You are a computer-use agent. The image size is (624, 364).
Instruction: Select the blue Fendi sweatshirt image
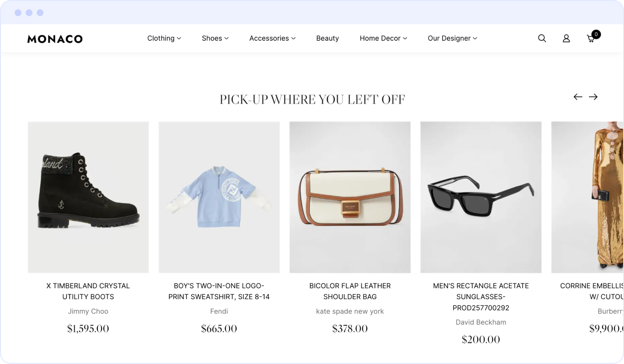tap(219, 197)
